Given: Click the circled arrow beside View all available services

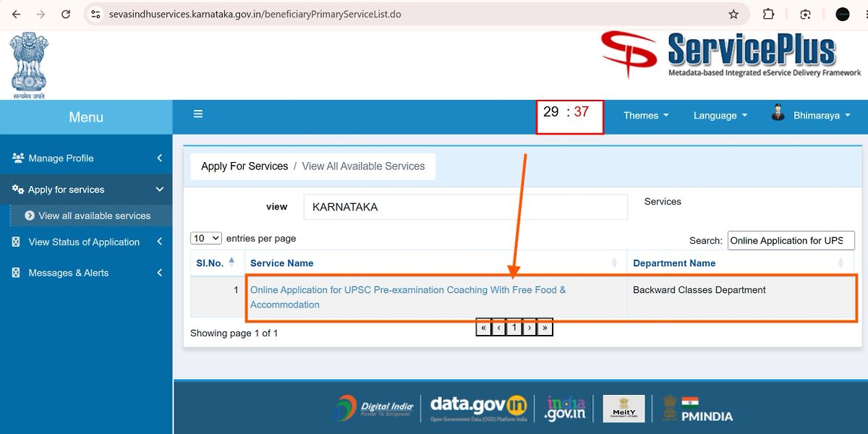Looking at the screenshot, I should (30, 216).
